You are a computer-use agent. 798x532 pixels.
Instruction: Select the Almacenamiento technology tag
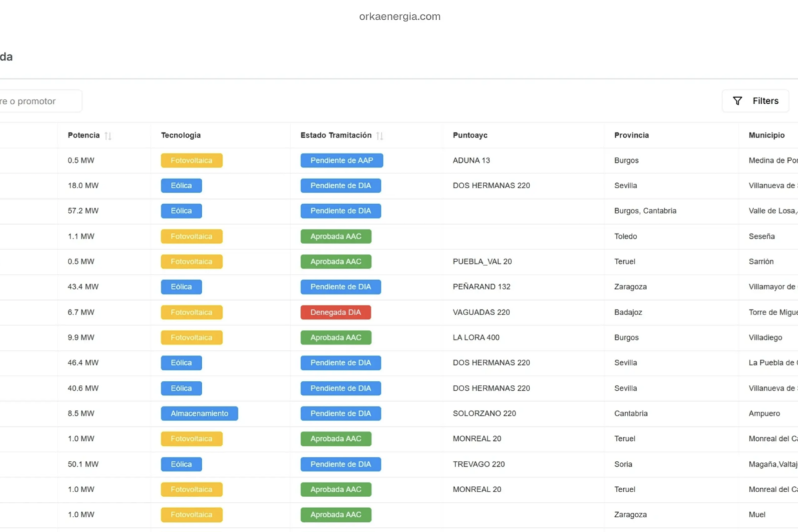click(199, 414)
